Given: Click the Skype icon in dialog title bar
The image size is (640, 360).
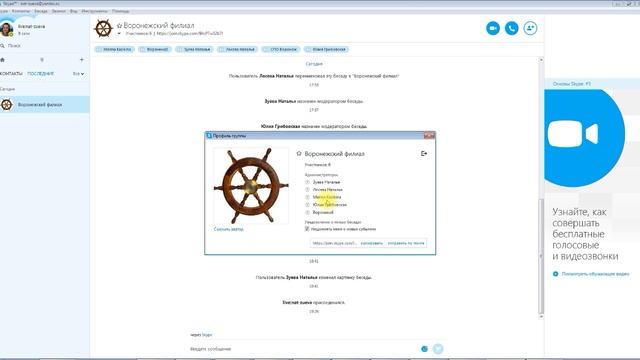Looking at the screenshot, I should pyautogui.click(x=209, y=136).
